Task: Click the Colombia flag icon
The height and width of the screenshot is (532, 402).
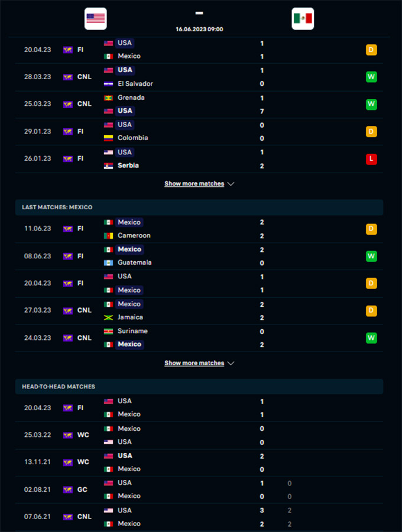Action: [108, 138]
